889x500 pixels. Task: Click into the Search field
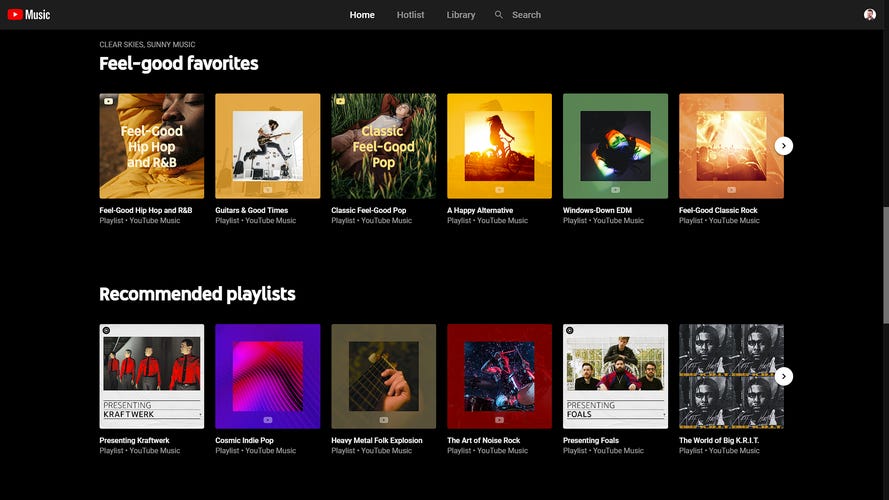[x=540, y=15]
